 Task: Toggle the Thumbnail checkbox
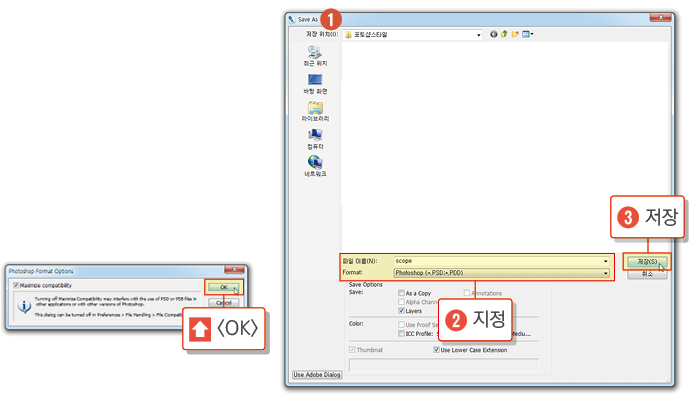point(352,350)
